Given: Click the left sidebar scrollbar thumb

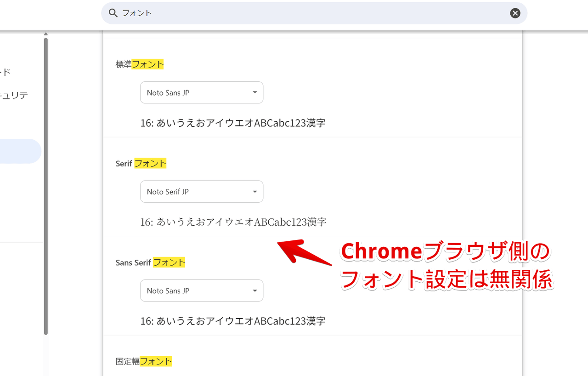Looking at the screenshot, I should click(x=45, y=186).
